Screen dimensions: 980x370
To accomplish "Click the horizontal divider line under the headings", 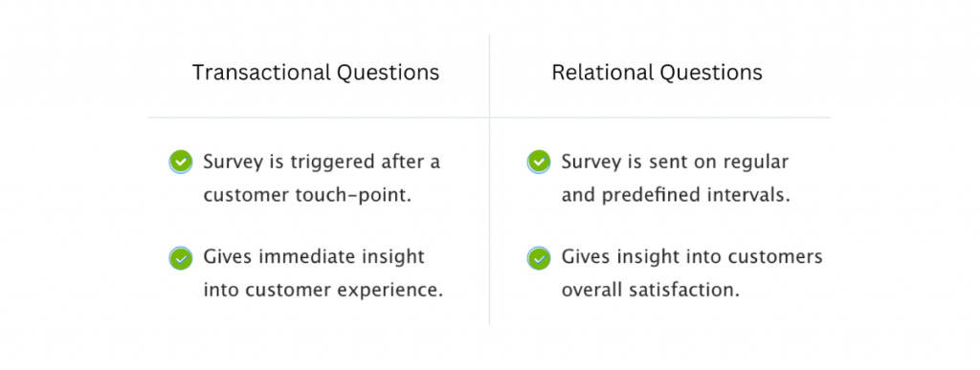I will pyautogui.click(x=489, y=118).
